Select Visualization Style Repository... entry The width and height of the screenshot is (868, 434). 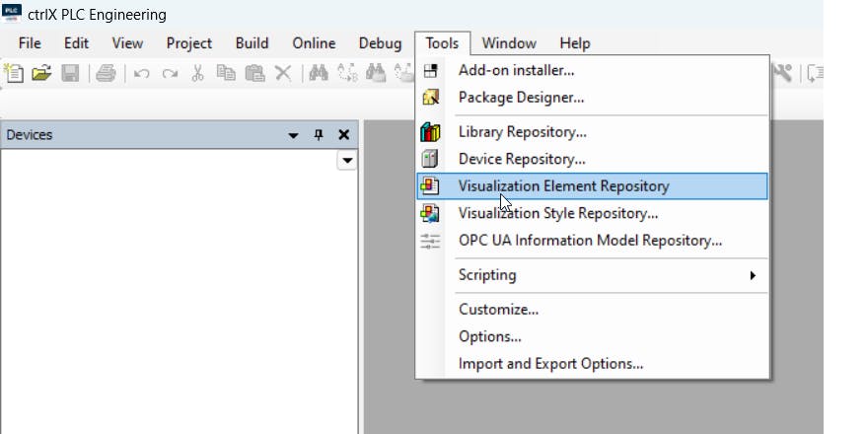[593, 213]
